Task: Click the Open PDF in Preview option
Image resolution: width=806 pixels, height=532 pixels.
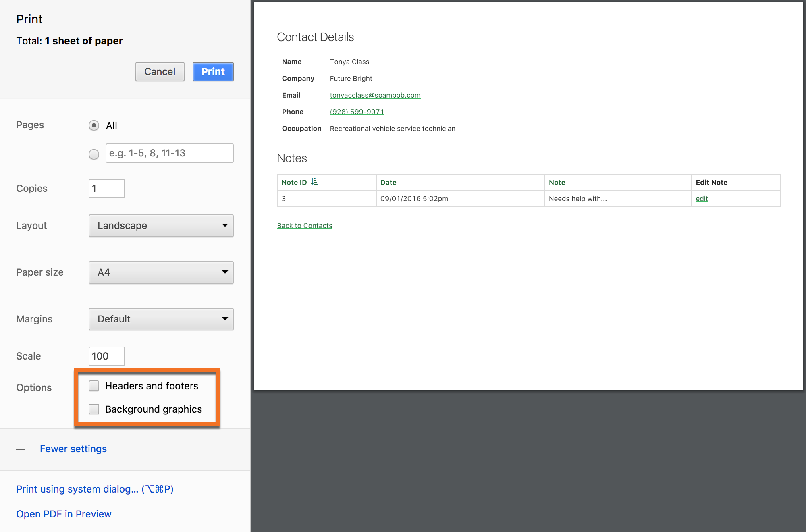Action: point(65,513)
